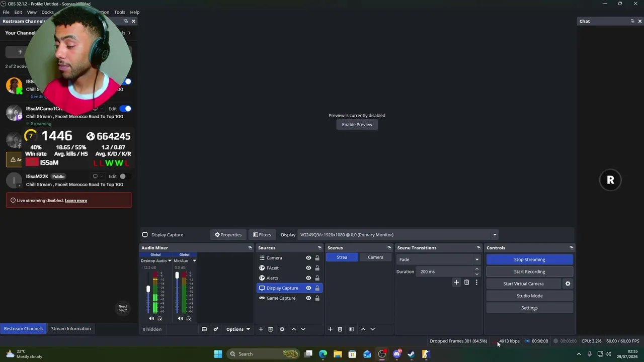Open the Edit menu
The image size is (644, 362).
(x=18, y=12)
